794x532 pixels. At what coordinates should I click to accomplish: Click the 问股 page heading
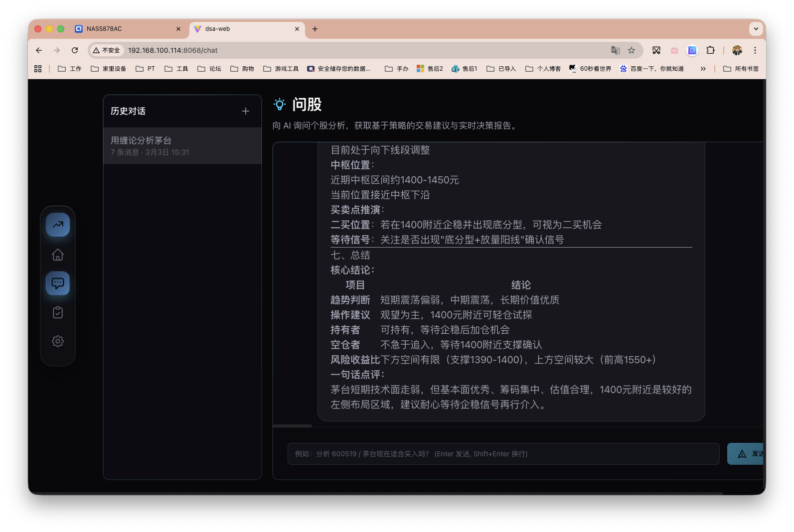(x=307, y=104)
